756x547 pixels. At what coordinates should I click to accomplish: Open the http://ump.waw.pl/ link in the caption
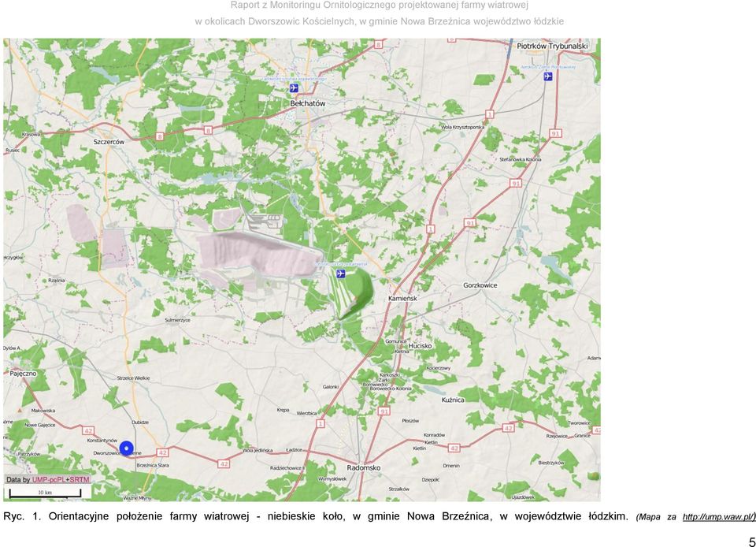[x=718, y=517]
